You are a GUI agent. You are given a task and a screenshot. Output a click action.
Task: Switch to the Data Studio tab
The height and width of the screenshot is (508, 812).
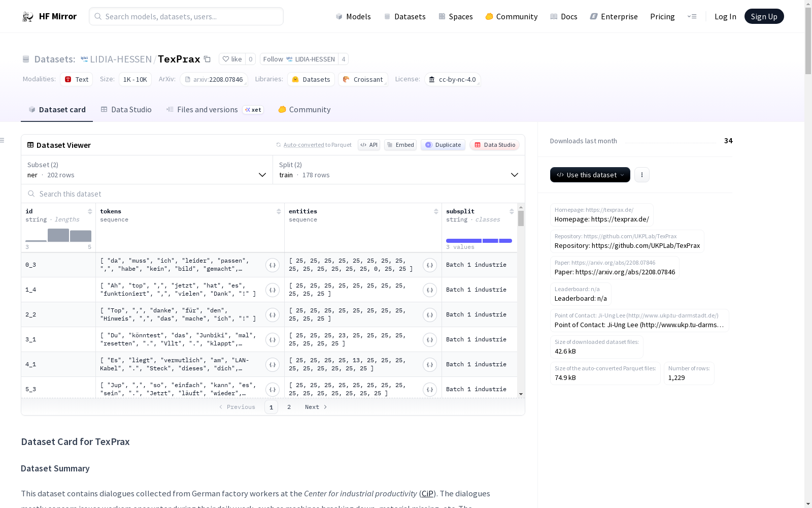[x=126, y=110]
